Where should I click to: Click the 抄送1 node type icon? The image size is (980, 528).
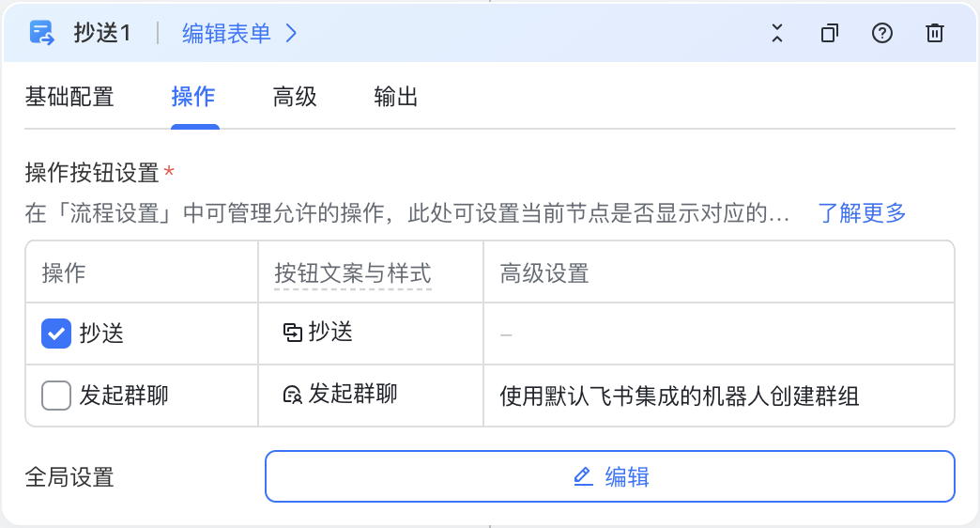coord(42,33)
